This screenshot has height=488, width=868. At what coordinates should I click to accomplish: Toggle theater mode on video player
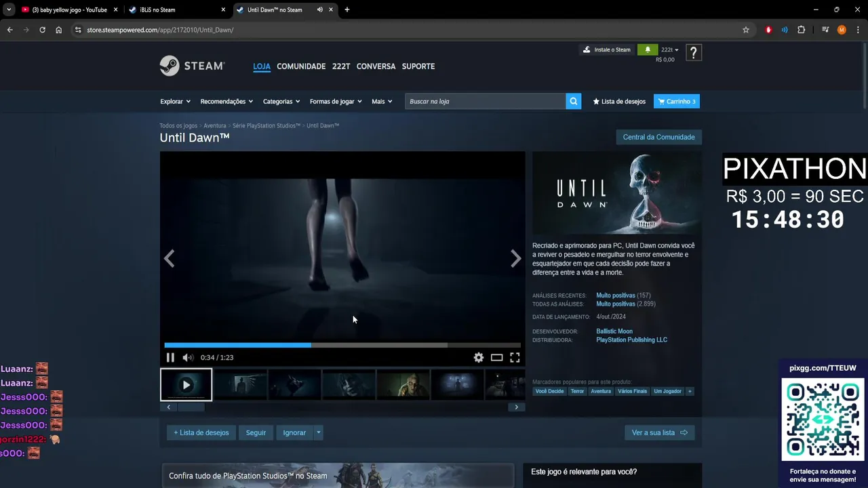[497, 358]
